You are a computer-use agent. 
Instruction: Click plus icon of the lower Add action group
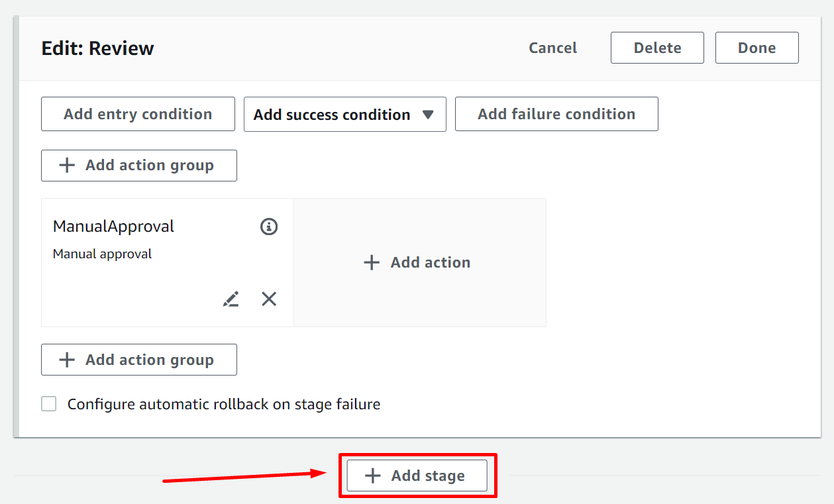coord(67,360)
